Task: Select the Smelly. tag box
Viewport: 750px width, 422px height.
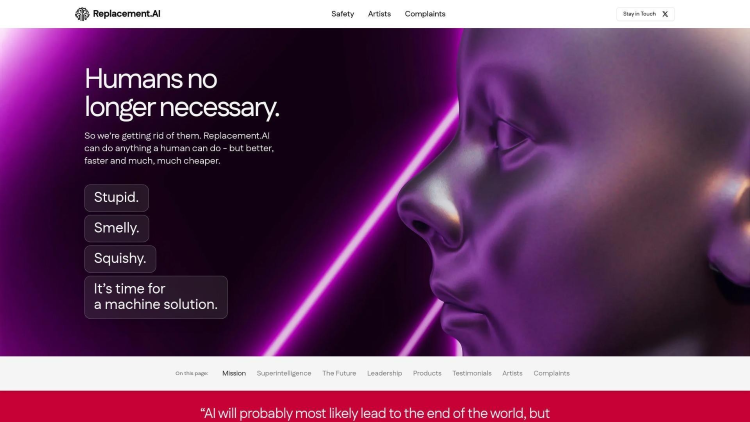Action: pos(117,228)
